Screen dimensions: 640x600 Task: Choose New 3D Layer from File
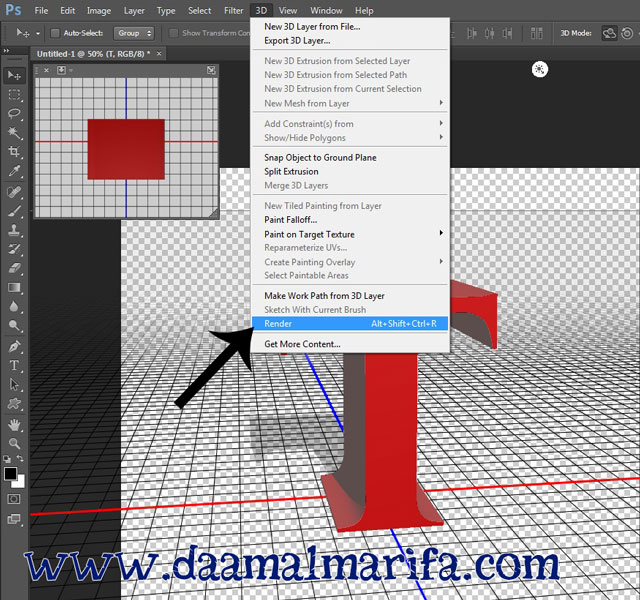point(350,27)
